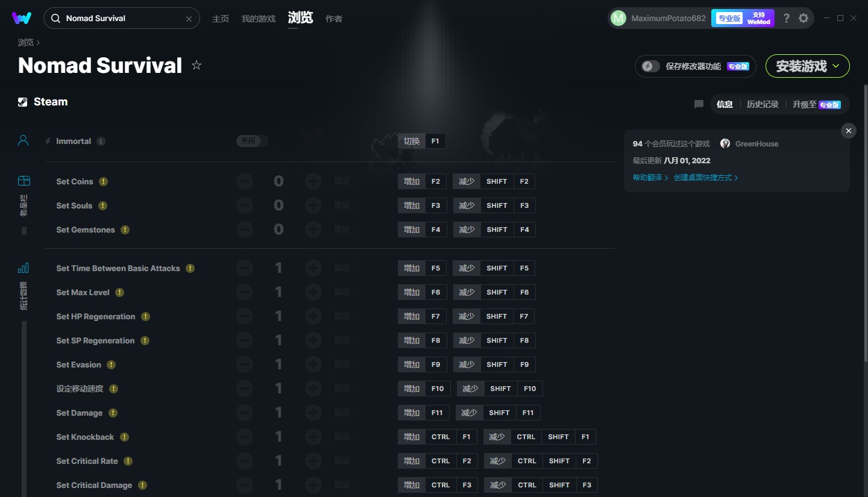Viewport: 868px width, 497px height.
Task: Decrease Set Coins value with minus
Action: pyautogui.click(x=245, y=181)
